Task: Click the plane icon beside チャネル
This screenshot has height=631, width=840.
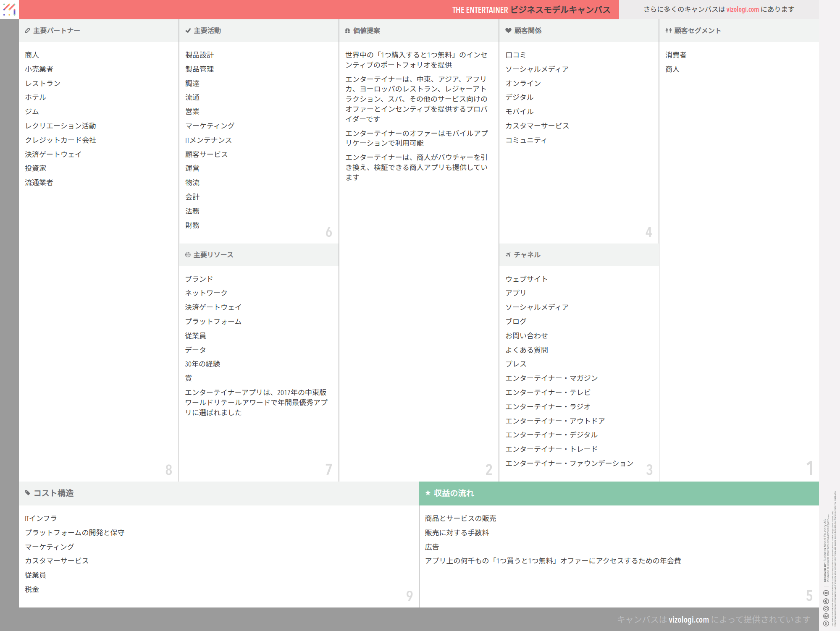Action: pyautogui.click(x=508, y=255)
